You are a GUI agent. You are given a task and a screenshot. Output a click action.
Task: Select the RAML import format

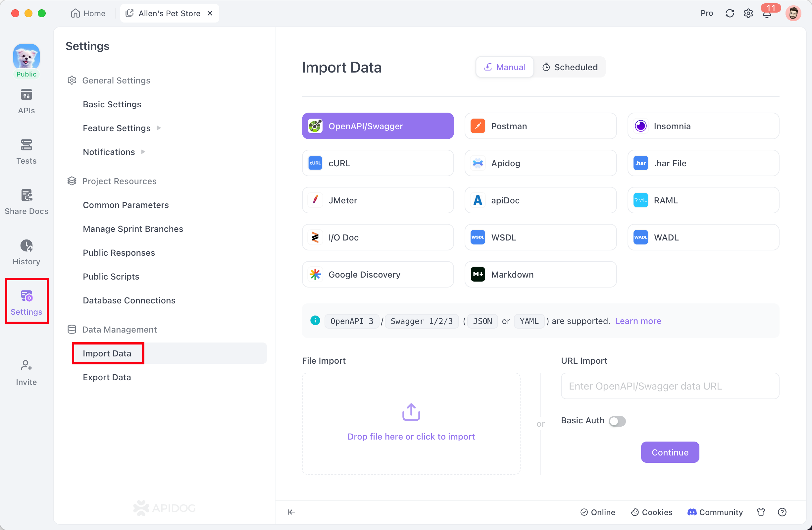[703, 200]
